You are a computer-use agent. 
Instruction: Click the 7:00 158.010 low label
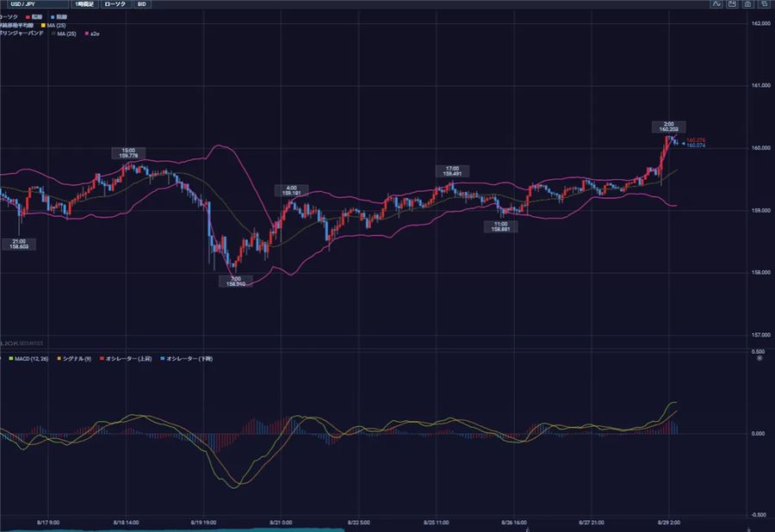pos(236,281)
